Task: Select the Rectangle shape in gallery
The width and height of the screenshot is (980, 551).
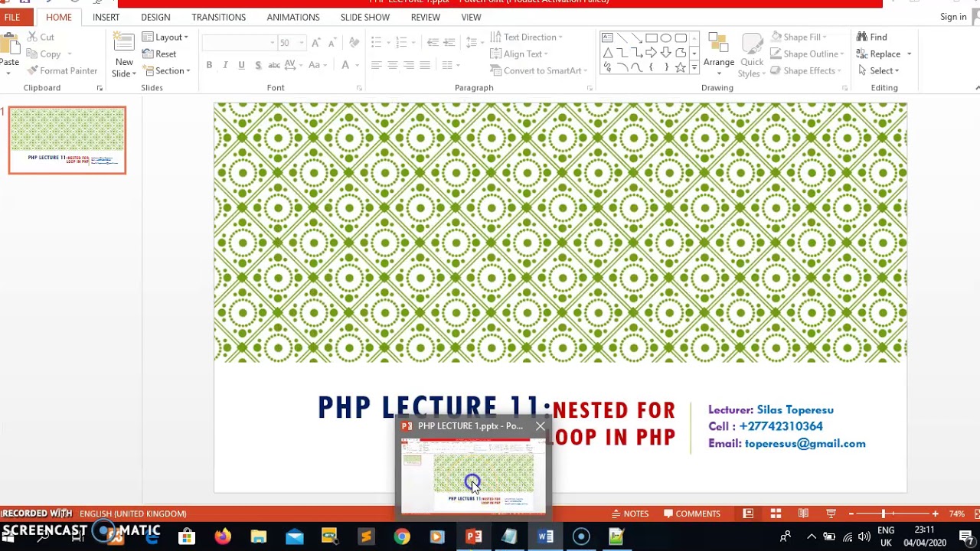Action: click(x=652, y=37)
